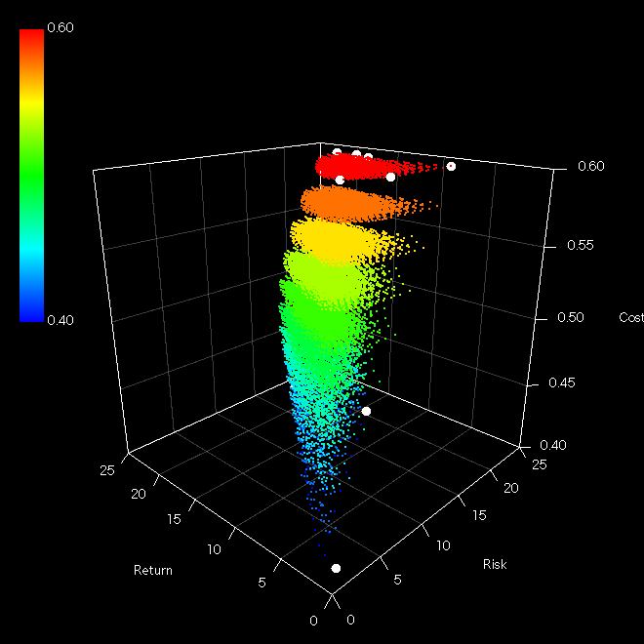644x644 pixels.
Task: Click the 10 tick label on Risk axis
Action: point(443,545)
